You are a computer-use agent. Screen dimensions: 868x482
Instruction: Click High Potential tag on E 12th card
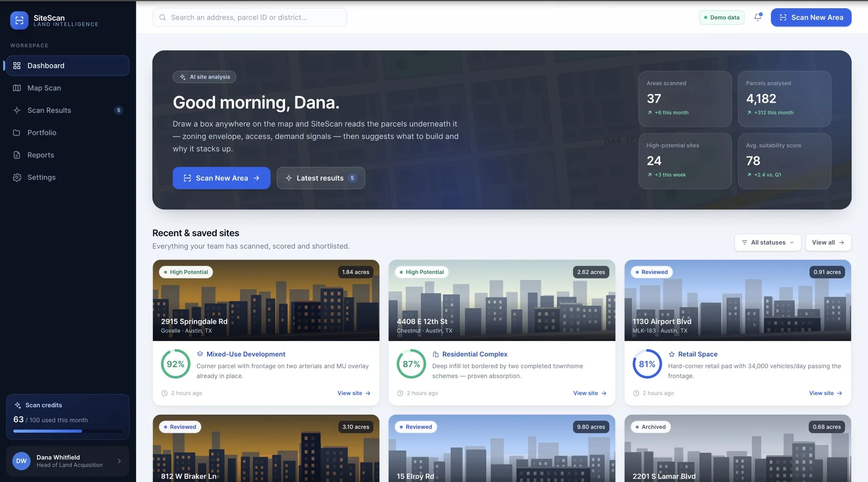point(421,272)
